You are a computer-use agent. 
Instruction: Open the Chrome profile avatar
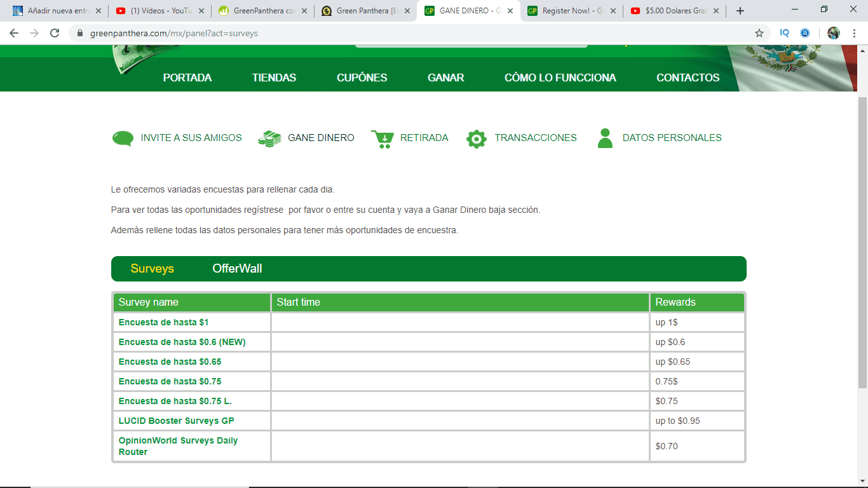[834, 33]
